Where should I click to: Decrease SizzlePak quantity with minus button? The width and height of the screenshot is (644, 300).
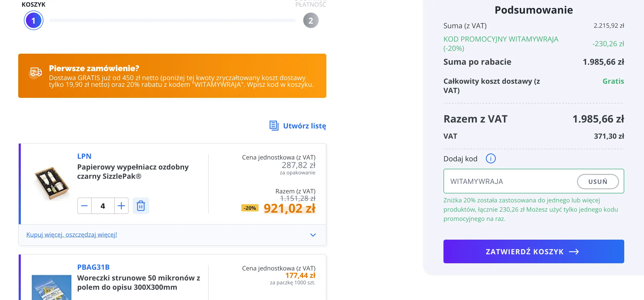84,206
